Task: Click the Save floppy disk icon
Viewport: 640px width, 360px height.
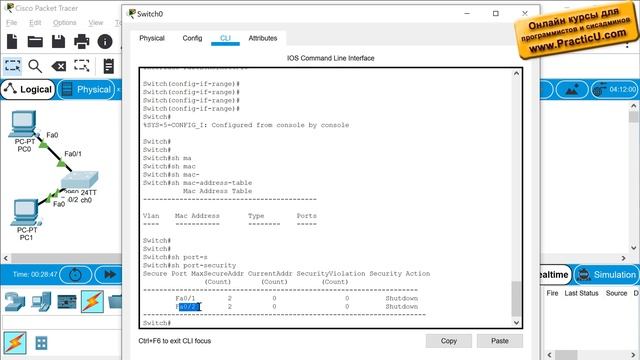Action: 58,41
